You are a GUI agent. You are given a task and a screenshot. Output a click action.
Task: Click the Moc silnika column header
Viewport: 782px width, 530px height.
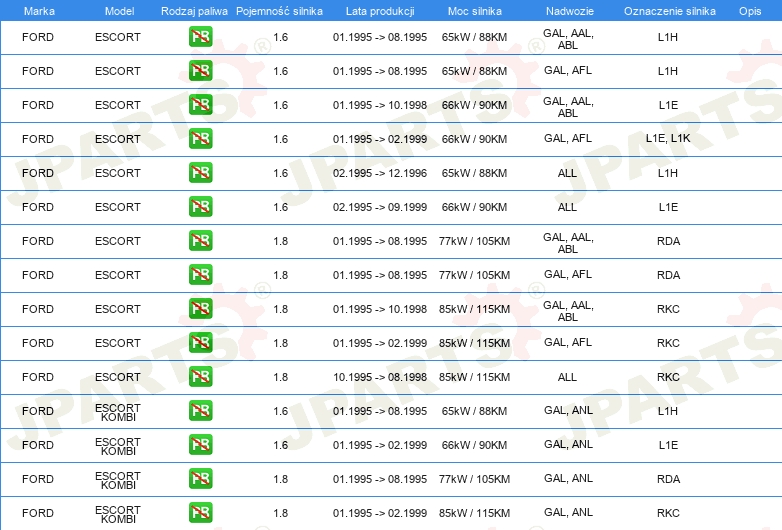[x=475, y=11]
